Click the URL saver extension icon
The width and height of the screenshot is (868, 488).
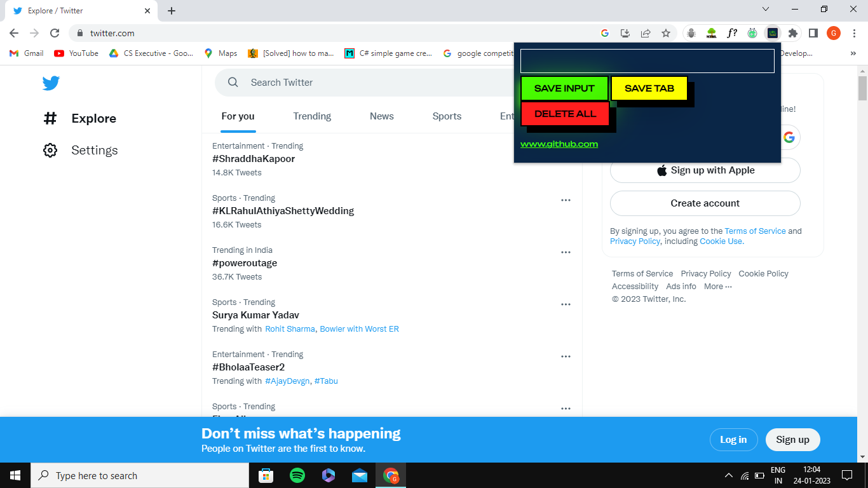773,33
